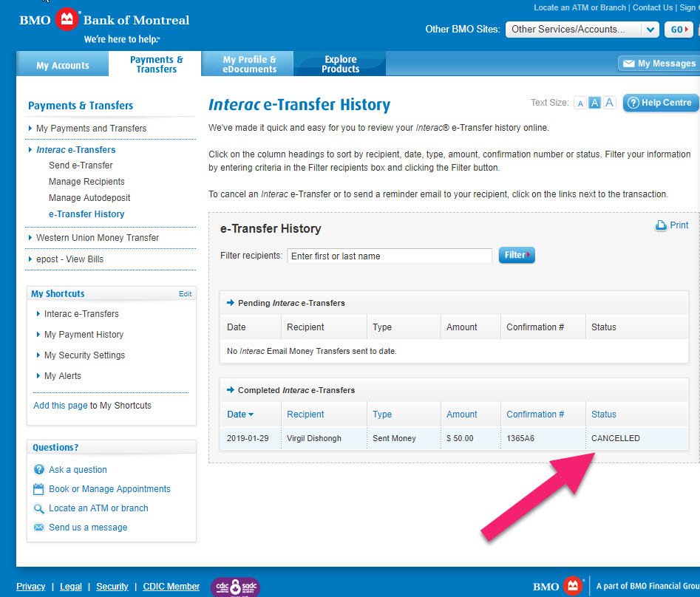This screenshot has width=700, height=597.
Task: Open Other Services/Accounts dropdown
Action: tap(582, 30)
